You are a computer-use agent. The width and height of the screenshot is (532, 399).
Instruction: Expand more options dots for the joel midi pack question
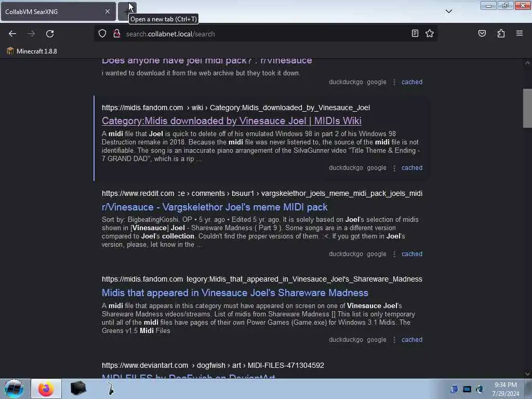coord(394,83)
